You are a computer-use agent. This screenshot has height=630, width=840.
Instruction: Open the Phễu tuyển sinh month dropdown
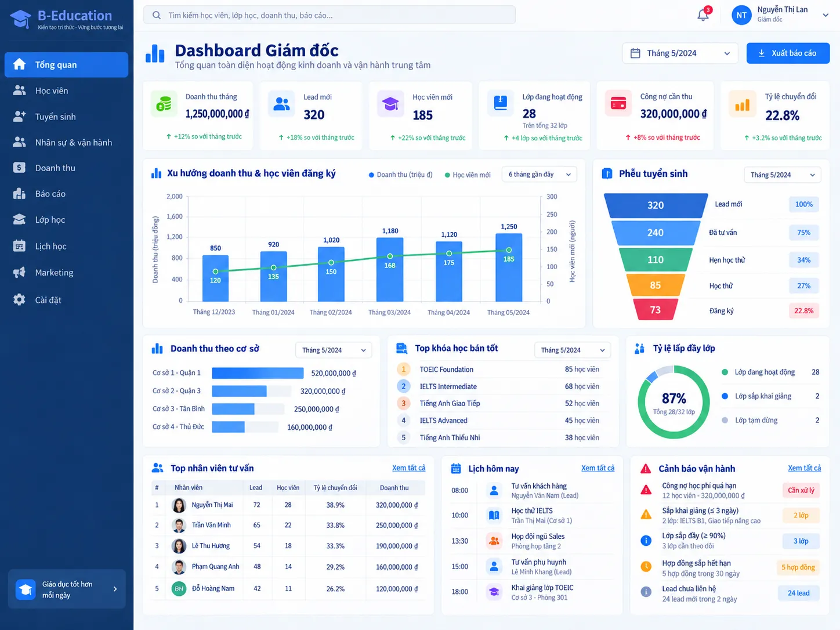click(783, 175)
